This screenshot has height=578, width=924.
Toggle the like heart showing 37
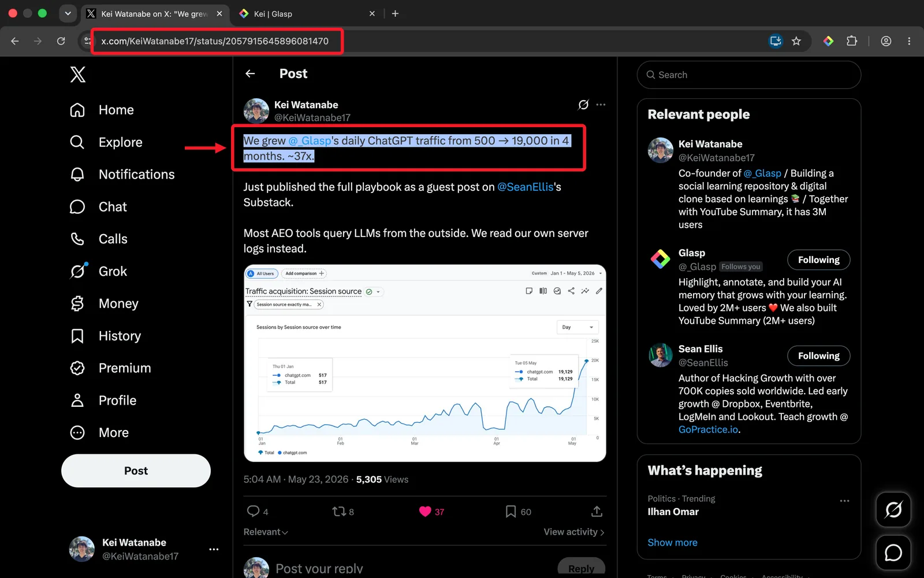click(x=425, y=511)
